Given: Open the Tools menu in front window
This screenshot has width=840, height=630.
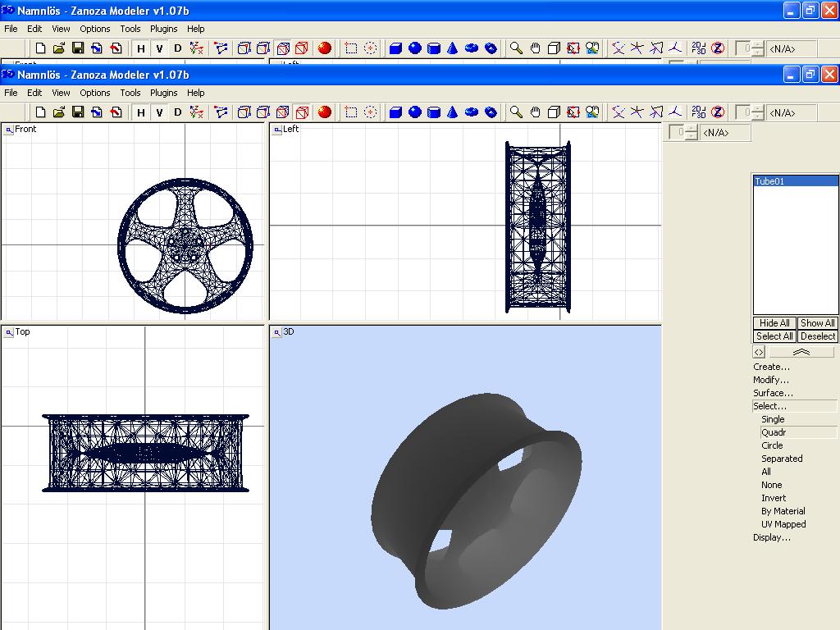Looking at the screenshot, I should tap(130, 93).
